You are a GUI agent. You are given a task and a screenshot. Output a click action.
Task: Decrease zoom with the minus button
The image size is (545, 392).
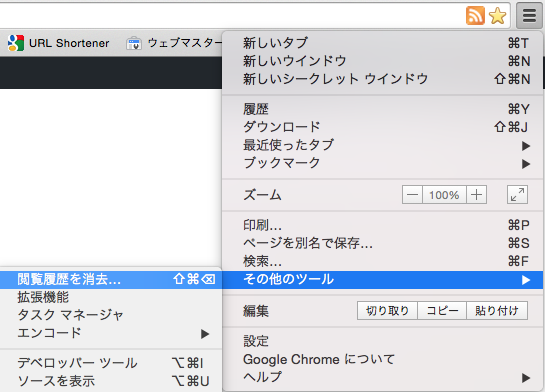coord(412,195)
